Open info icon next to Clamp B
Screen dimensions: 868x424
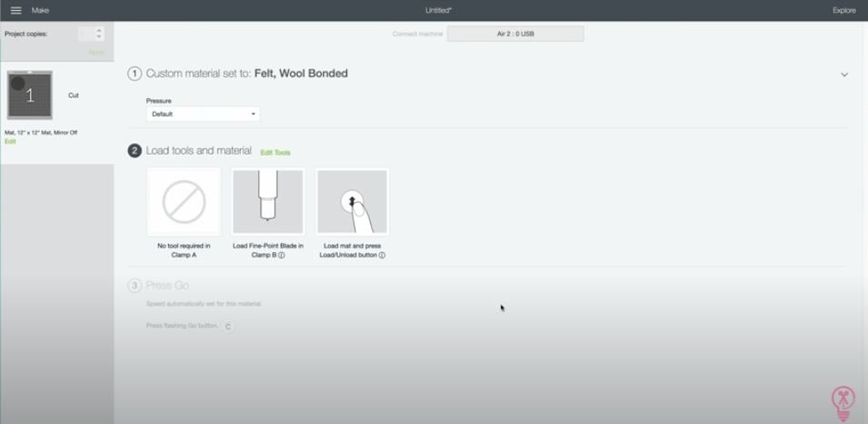282,256
